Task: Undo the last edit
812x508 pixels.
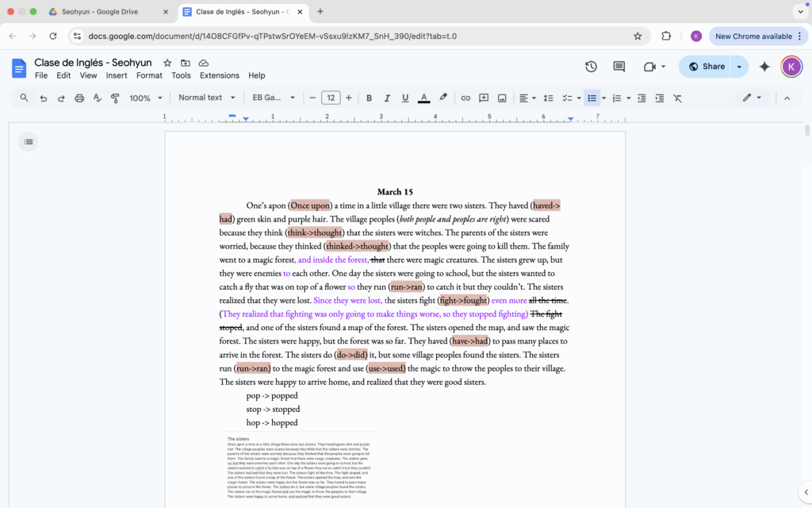Action: coord(44,98)
